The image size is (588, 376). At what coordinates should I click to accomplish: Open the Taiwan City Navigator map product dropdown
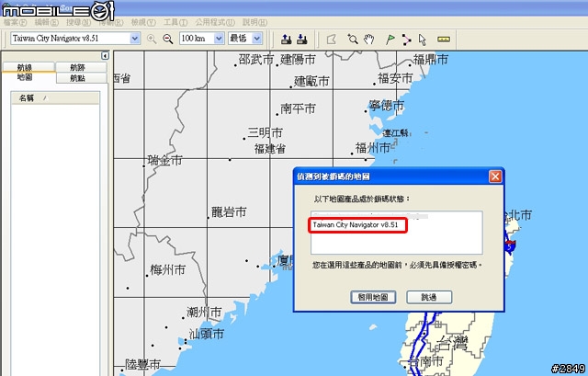pyautogui.click(x=135, y=39)
